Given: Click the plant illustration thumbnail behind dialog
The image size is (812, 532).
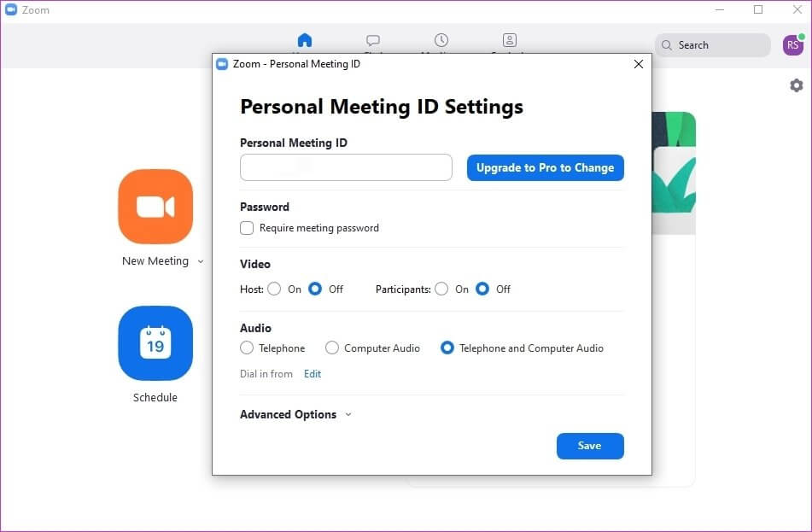Looking at the screenshot, I should 673,173.
